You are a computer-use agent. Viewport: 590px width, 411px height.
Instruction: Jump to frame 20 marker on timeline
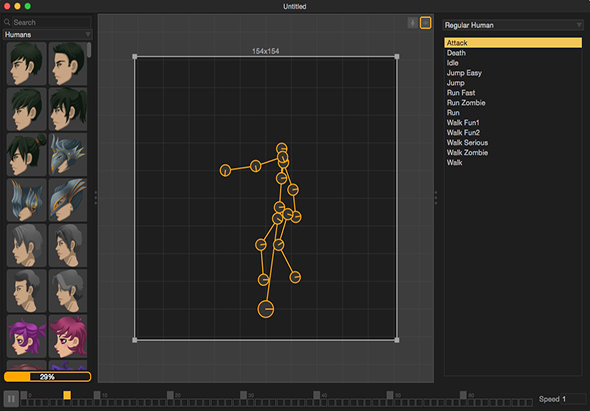[170, 395]
